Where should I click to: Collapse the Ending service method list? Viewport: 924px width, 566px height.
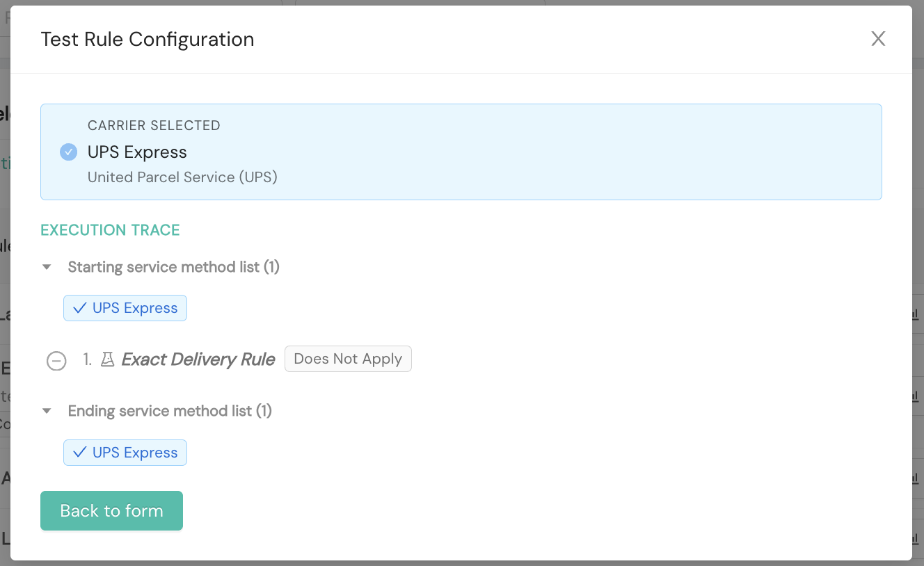click(47, 411)
